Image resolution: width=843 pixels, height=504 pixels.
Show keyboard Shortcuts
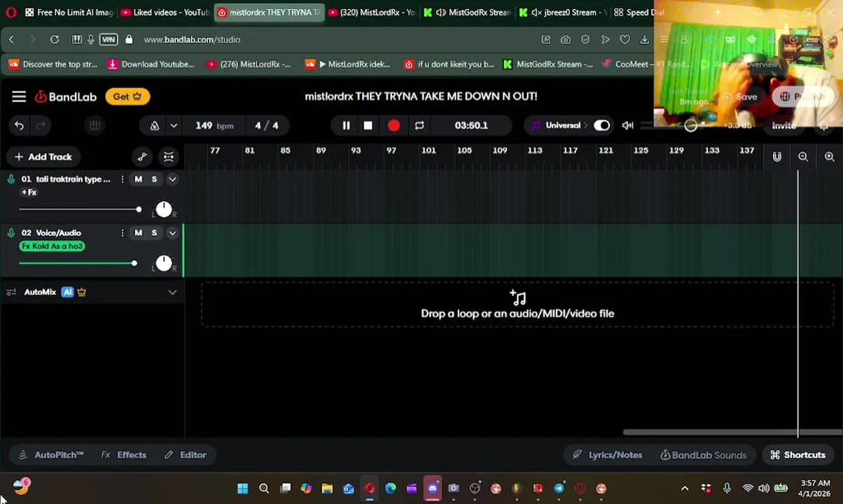click(x=797, y=455)
